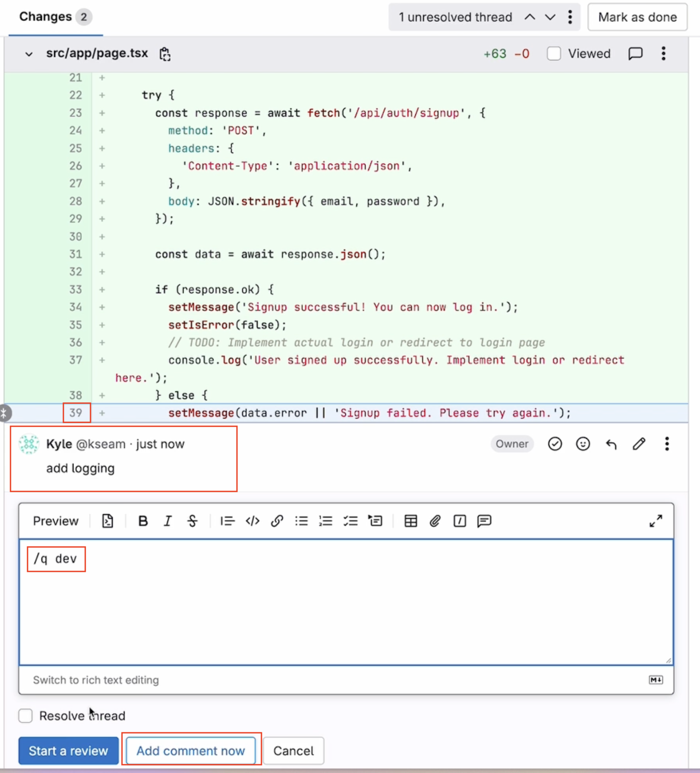Insert a table in comment editor
700x773 pixels.
pyautogui.click(x=411, y=521)
